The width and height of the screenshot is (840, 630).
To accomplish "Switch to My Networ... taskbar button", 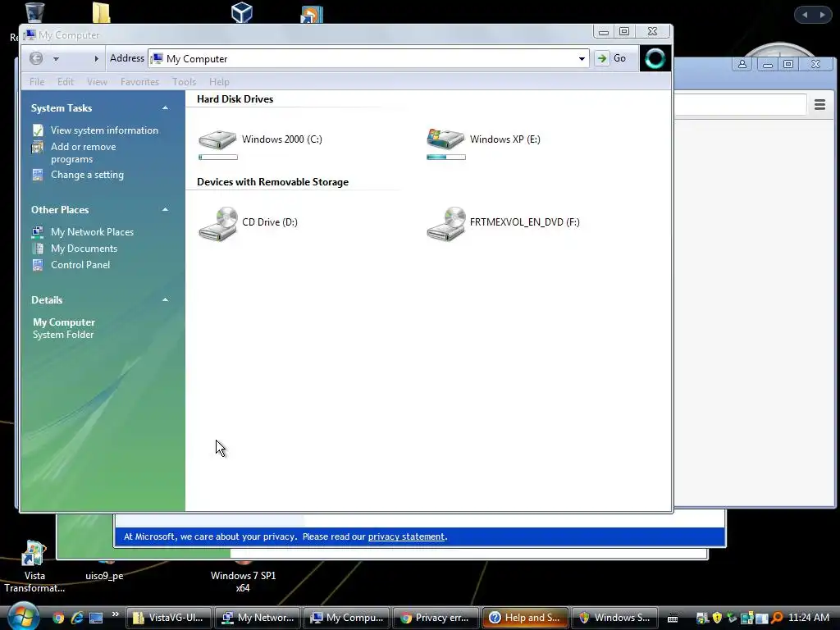I will pyautogui.click(x=258, y=618).
